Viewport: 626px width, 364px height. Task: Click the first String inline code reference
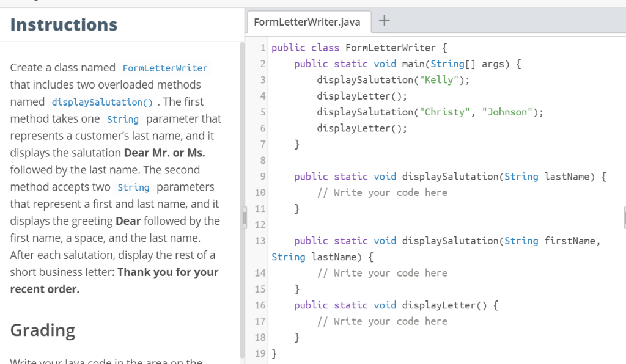122,119
